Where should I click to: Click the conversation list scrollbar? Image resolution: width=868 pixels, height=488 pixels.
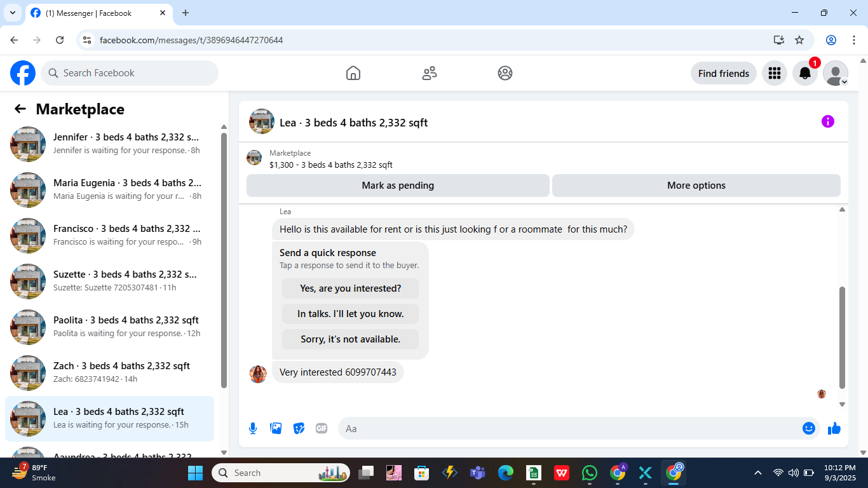click(224, 259)
